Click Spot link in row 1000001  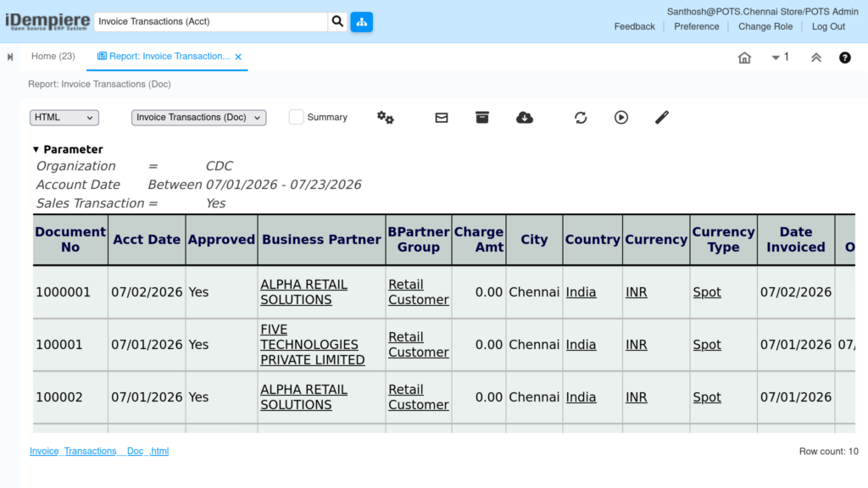tap(707, 292)
